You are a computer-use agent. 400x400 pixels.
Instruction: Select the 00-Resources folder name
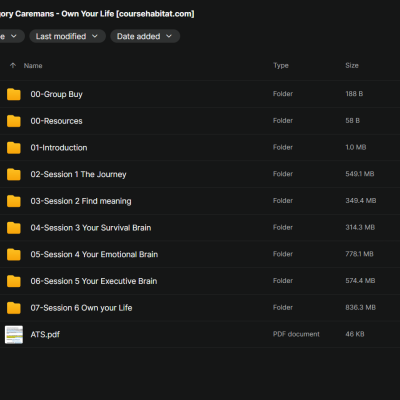(56, 121)
